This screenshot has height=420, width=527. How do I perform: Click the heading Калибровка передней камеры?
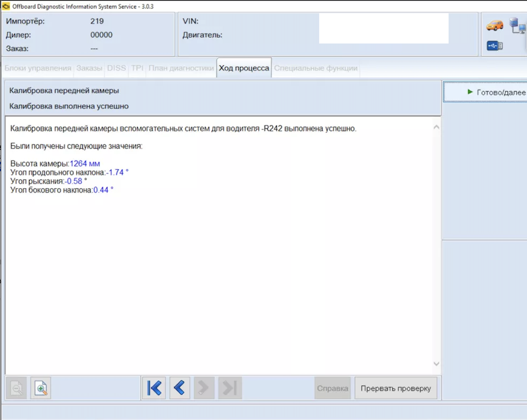(64, 91)
